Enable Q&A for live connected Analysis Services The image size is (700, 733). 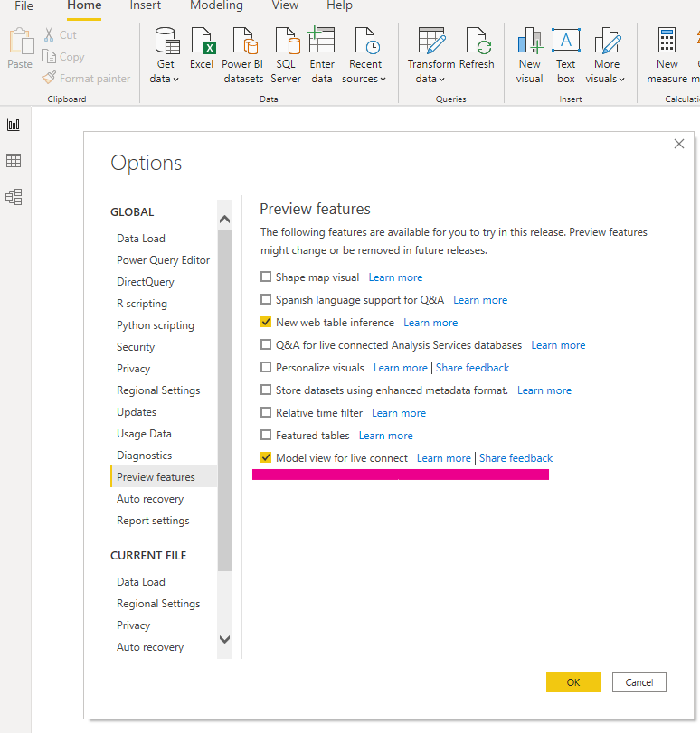pyautogui.click(x=266, y=344)
